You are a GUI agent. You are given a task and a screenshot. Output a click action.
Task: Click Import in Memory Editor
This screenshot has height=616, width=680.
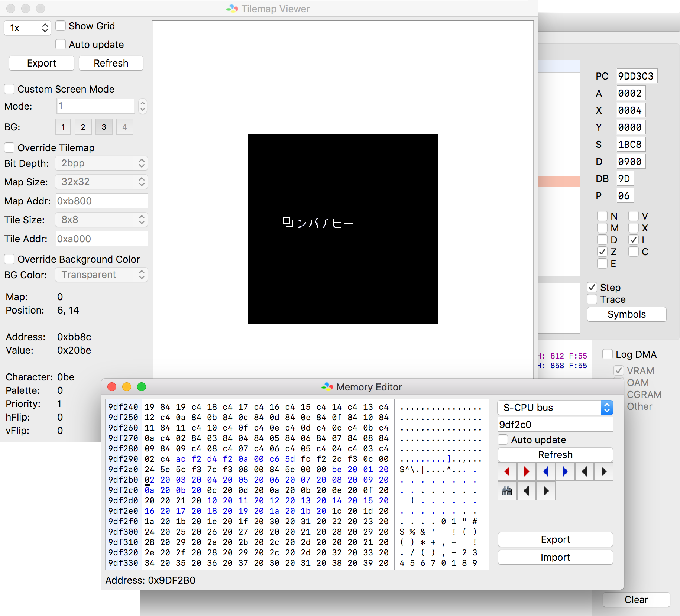555,557
